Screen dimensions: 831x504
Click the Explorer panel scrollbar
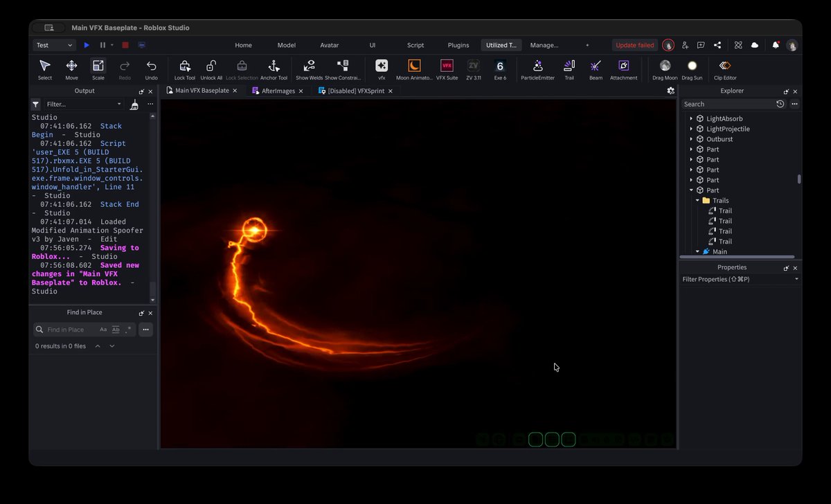pyautogui.click(x=799, y=179)
